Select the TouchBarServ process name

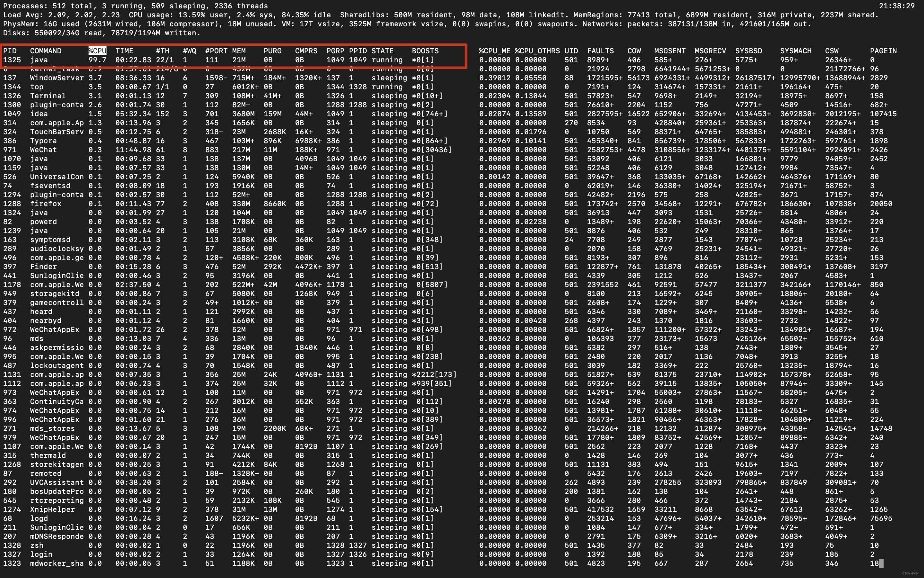(x=57, y=132)
